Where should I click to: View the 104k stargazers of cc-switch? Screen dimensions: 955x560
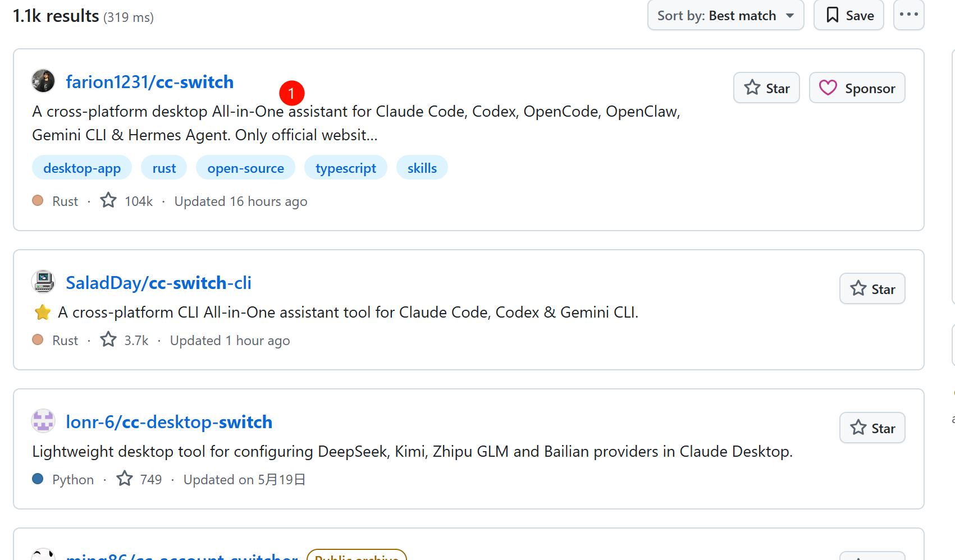(x=127, y=201)
